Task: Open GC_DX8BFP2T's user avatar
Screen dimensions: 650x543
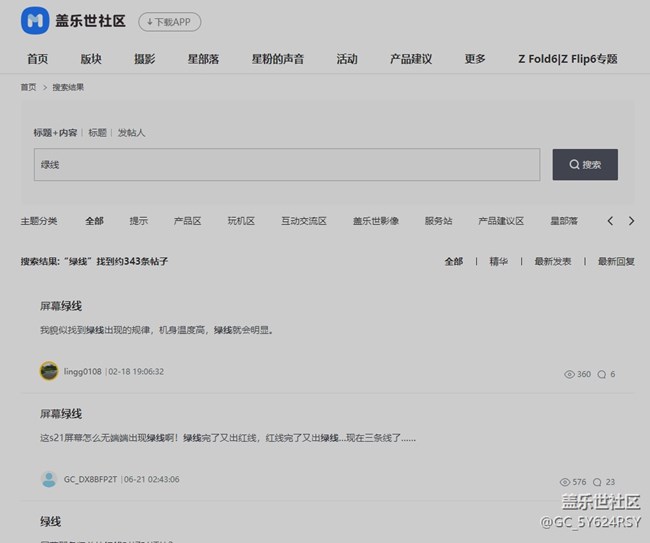Action: [48, 479]
